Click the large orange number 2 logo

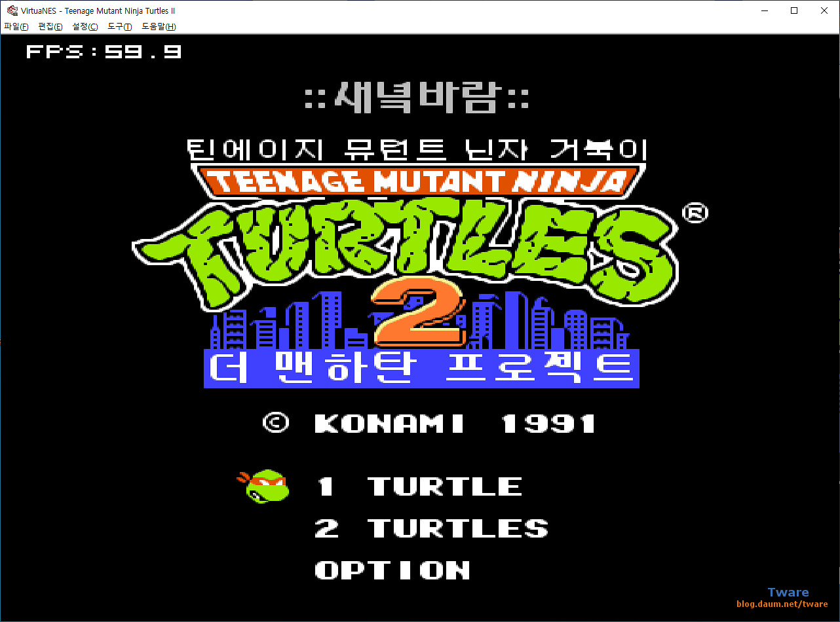(419, 312)
